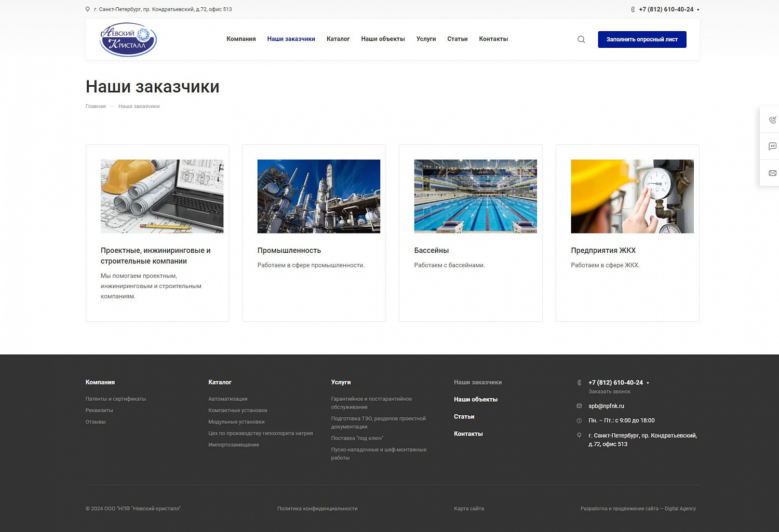Viewport: 779px width, 532px height.
Task: Open Модульные установки footer link
Action: (236, 422)
